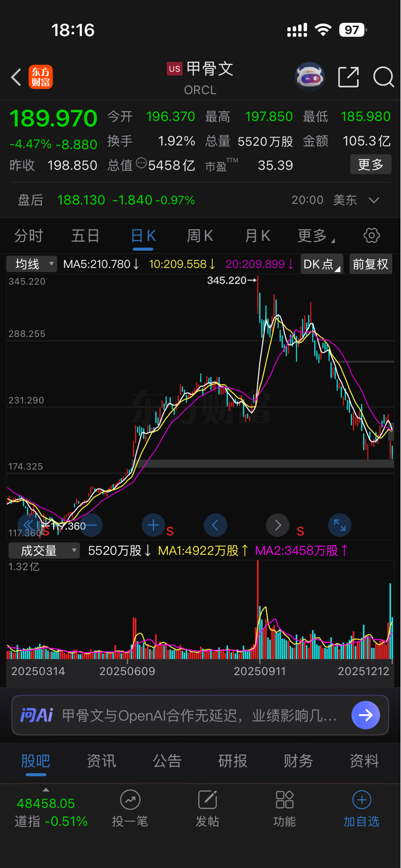The width and height of the screenshot is (401, 868).
Task: Tap the 更多 quote details button
Action: (371, 165)
